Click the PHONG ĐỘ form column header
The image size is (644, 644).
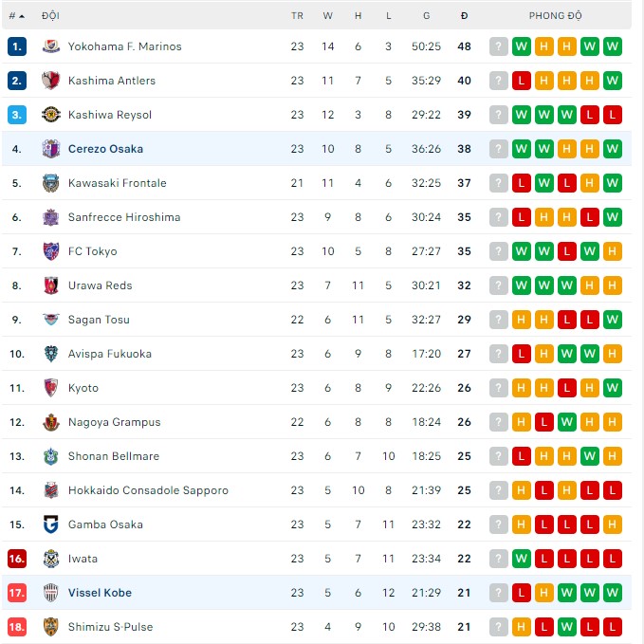tap(556, 16)
